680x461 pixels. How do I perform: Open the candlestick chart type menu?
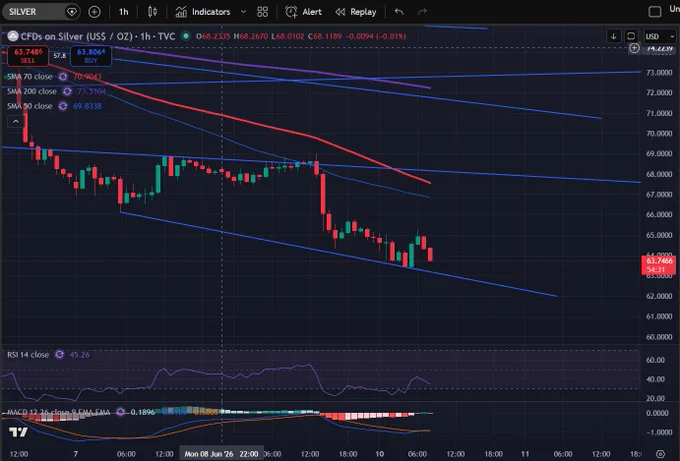(152, 12)
